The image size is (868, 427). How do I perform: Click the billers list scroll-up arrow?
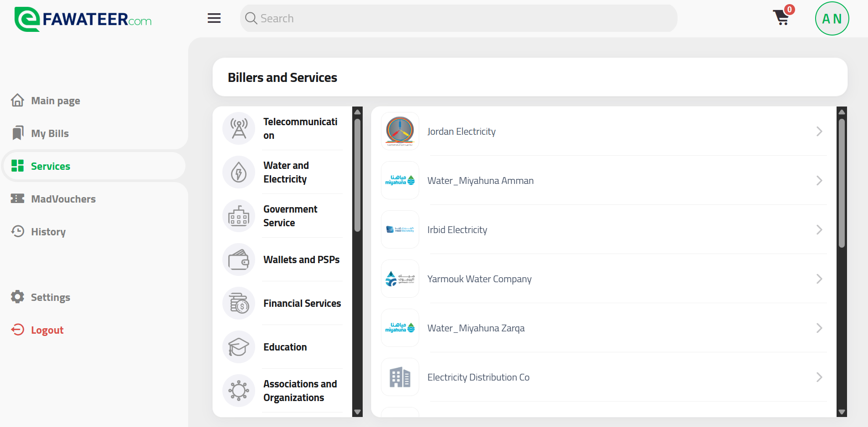point(842,112)
